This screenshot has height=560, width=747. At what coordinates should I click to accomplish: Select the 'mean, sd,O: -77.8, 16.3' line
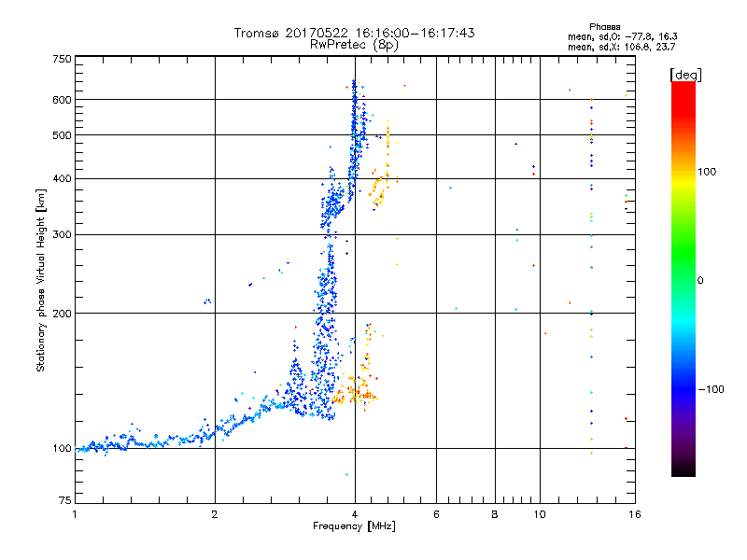pos(622,36)
